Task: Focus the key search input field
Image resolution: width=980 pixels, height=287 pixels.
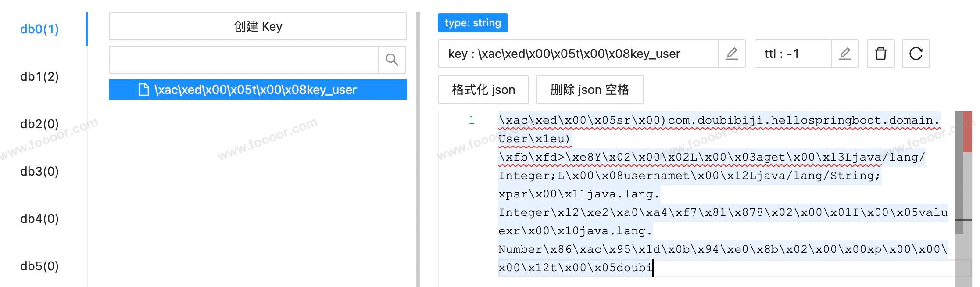Action: pos(243,60)
